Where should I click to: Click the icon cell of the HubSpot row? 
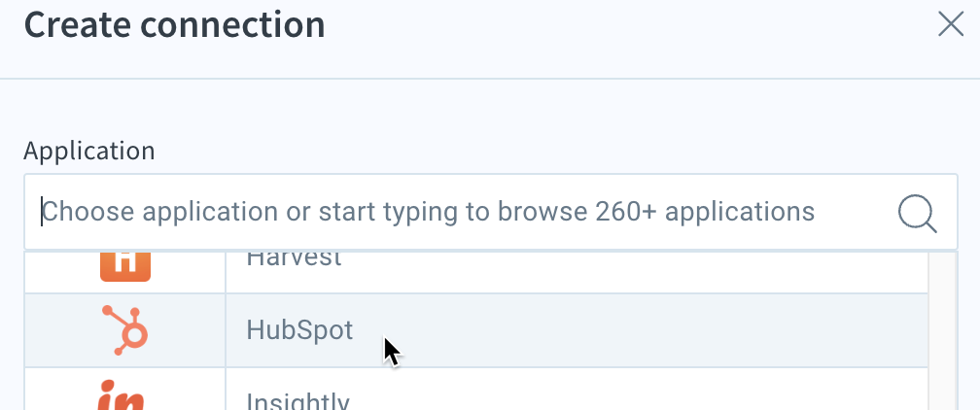[125, 330]
